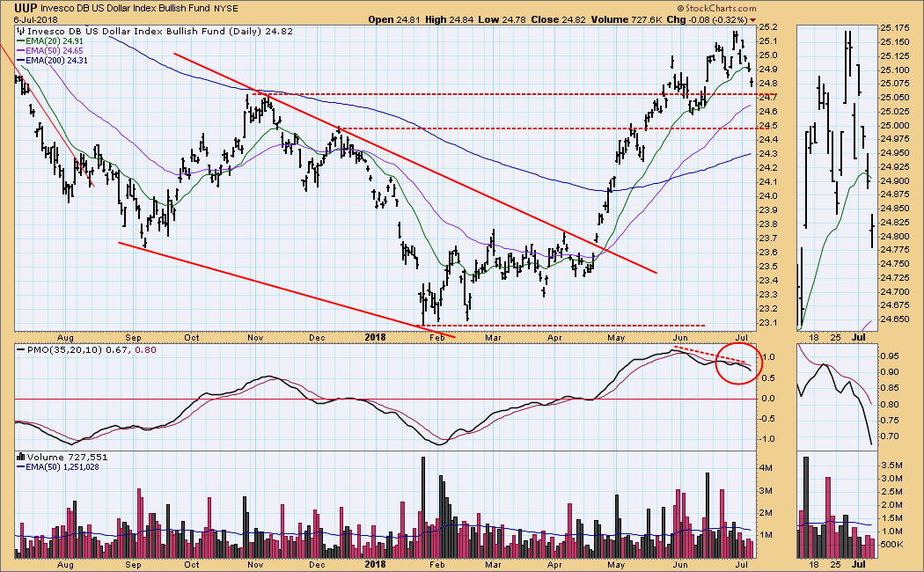Click the red down-triangle next to Chg value
Image resolution: width=924 pixels, height=572 pixels.
[752, 20]
